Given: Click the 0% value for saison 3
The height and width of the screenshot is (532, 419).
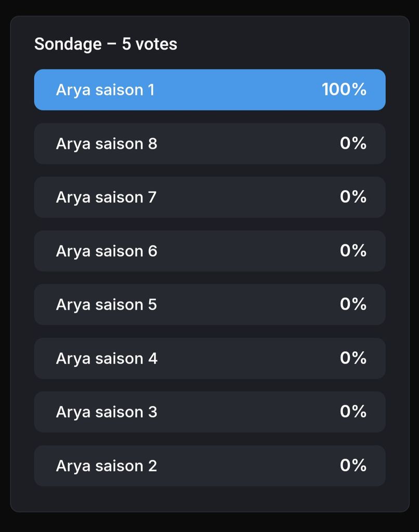Looking at the screenshot, I should [x=353, y=411].
